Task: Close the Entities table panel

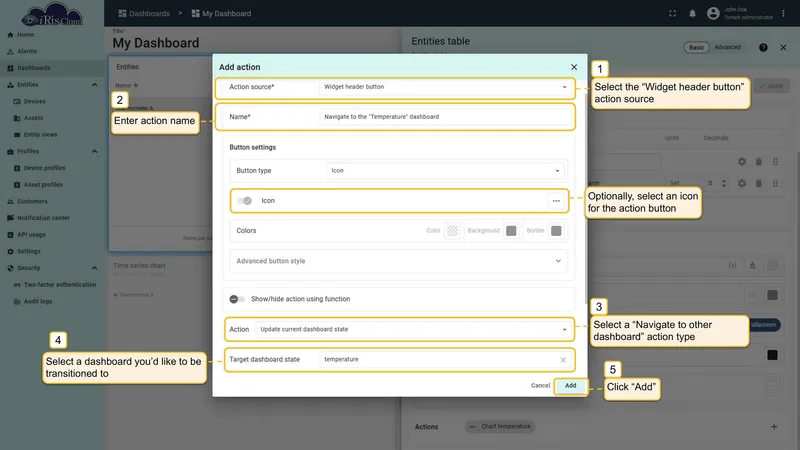Action: click(783, 47)
